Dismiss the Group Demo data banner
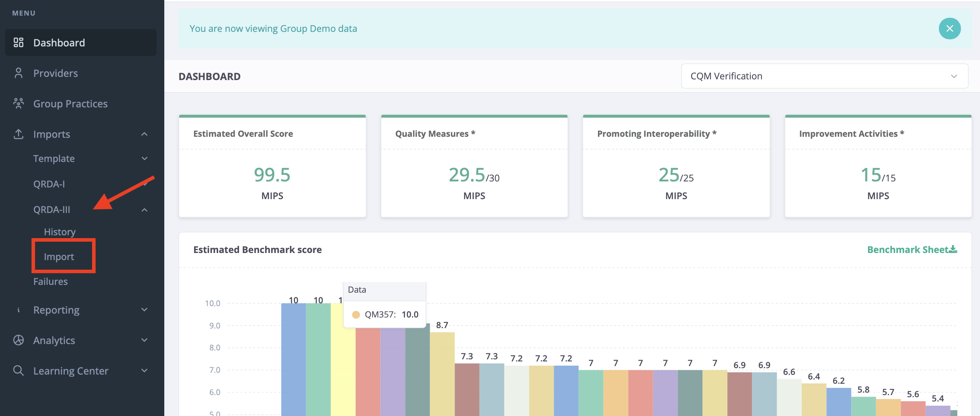 [x=949, y=29]
